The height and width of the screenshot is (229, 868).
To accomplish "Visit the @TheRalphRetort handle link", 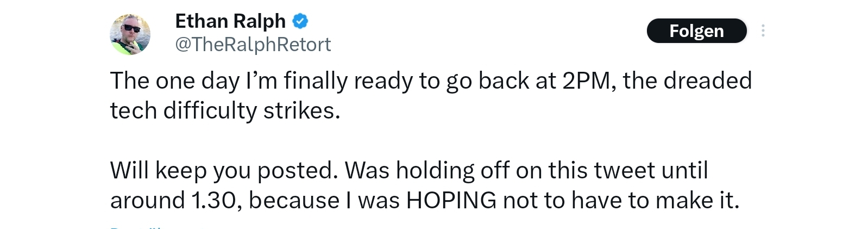I will click(253, 44).
